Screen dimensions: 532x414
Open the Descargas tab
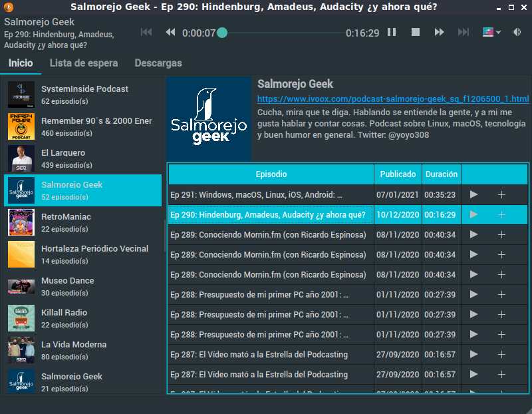tap(158, 63)
